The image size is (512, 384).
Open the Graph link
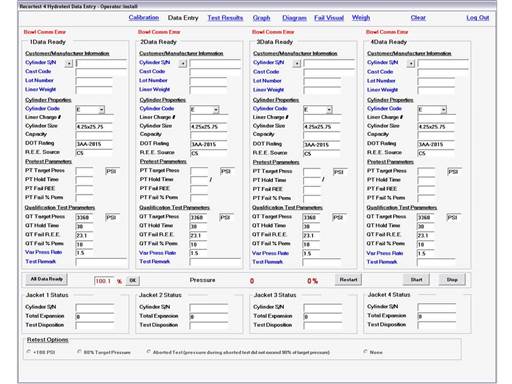261,18
